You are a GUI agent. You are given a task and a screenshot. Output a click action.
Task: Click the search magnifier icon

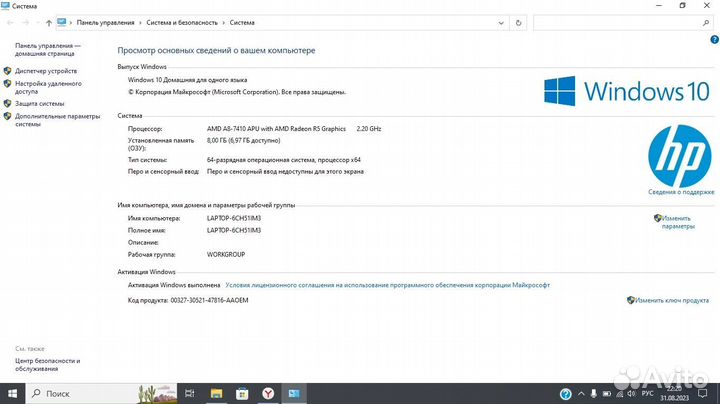[706, 22]
